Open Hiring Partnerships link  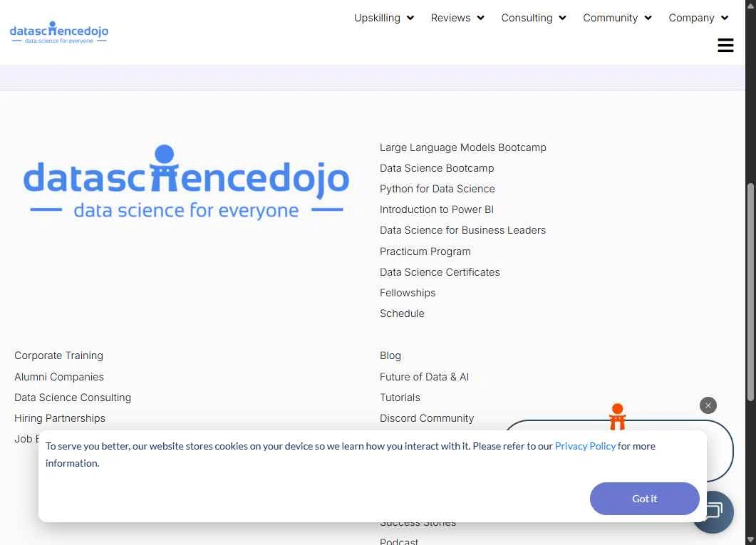tap(59, 418)
